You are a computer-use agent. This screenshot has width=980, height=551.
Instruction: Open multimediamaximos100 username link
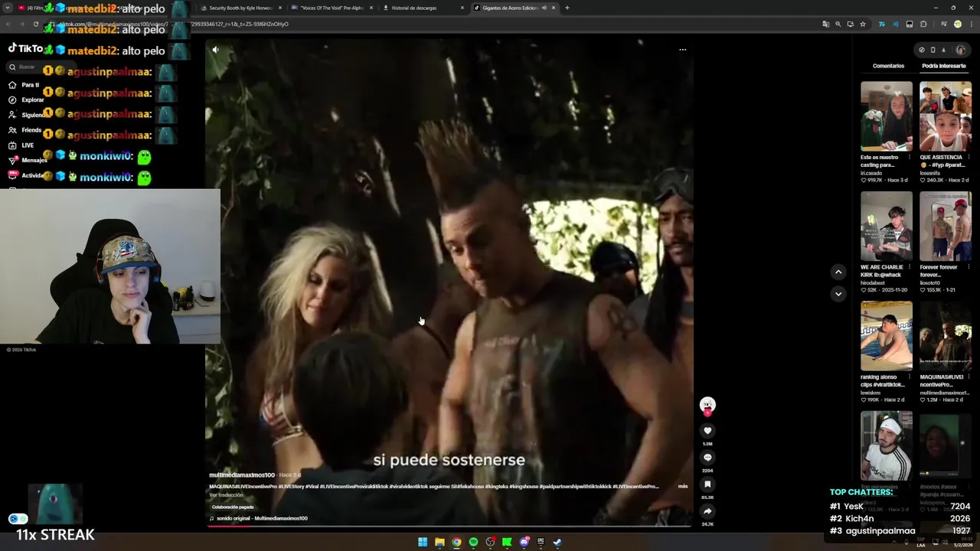[241, 475]
